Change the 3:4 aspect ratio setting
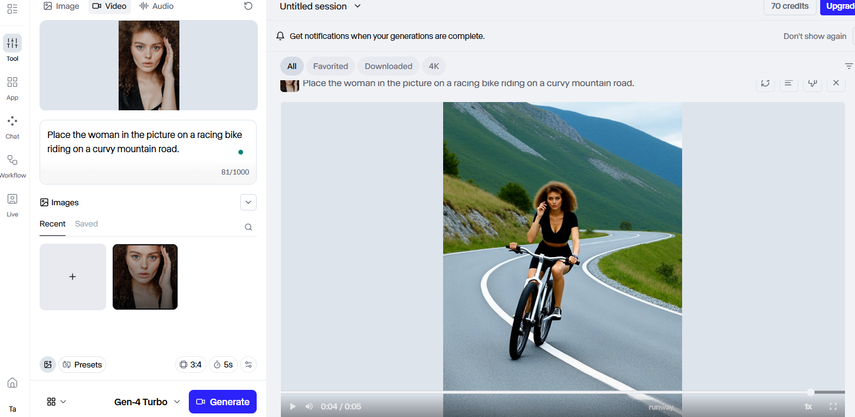Screen dimensions: 855x417 pos(191,365)
